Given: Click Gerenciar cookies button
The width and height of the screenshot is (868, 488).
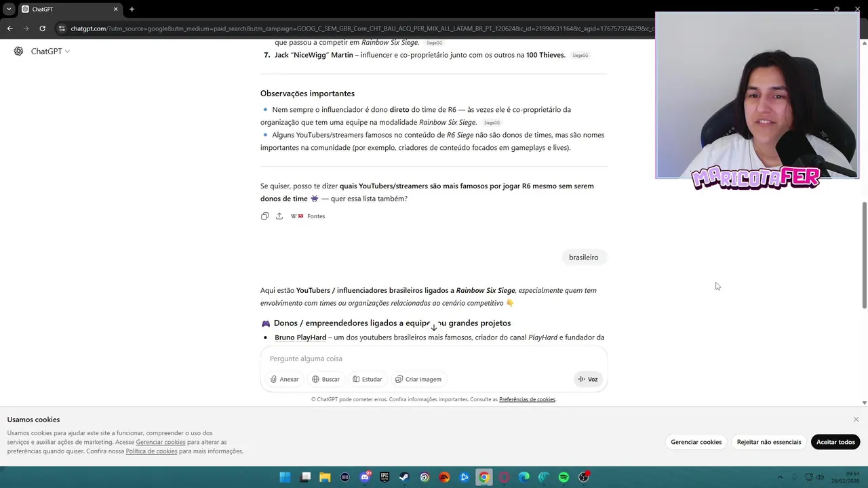Looking at the screenshot, I should tap(696, 442).
